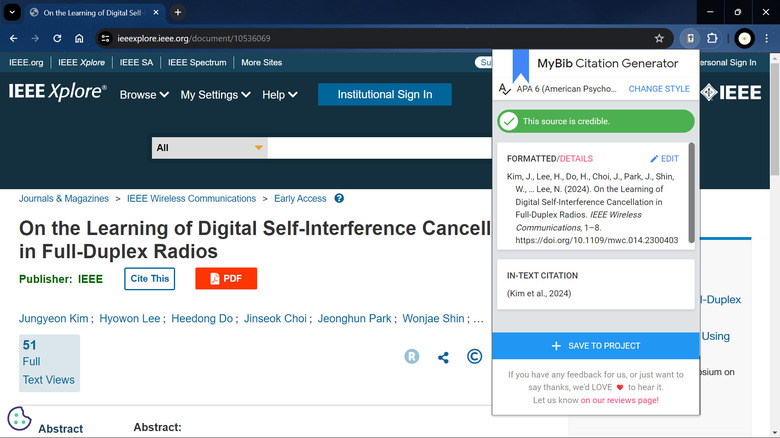780x438 pixels.
Task: Open the IEEE Spectrum top menu link
Action: (197, 62)
